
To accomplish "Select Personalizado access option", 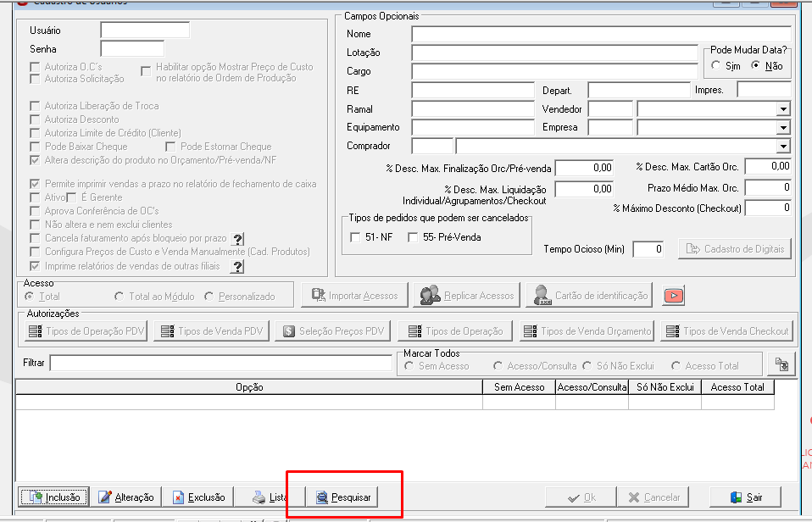I will tap(209, 297).
